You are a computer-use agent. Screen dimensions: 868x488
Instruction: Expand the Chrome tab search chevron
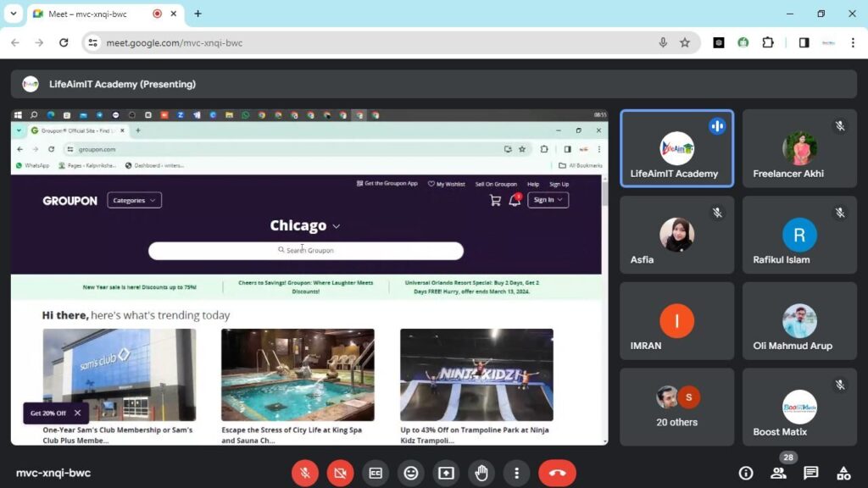point(13,14)
